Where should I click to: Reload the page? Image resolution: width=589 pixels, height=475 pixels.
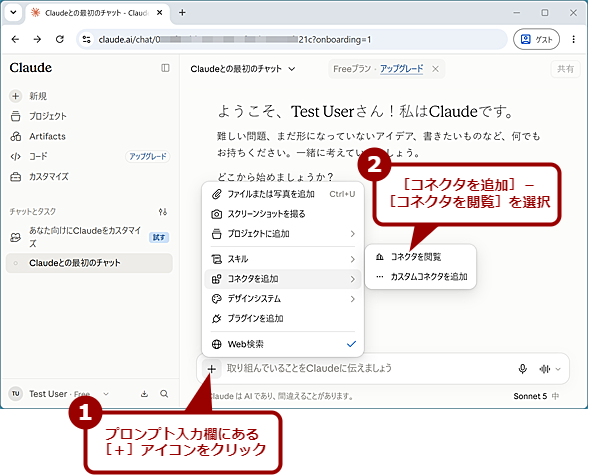60,39
